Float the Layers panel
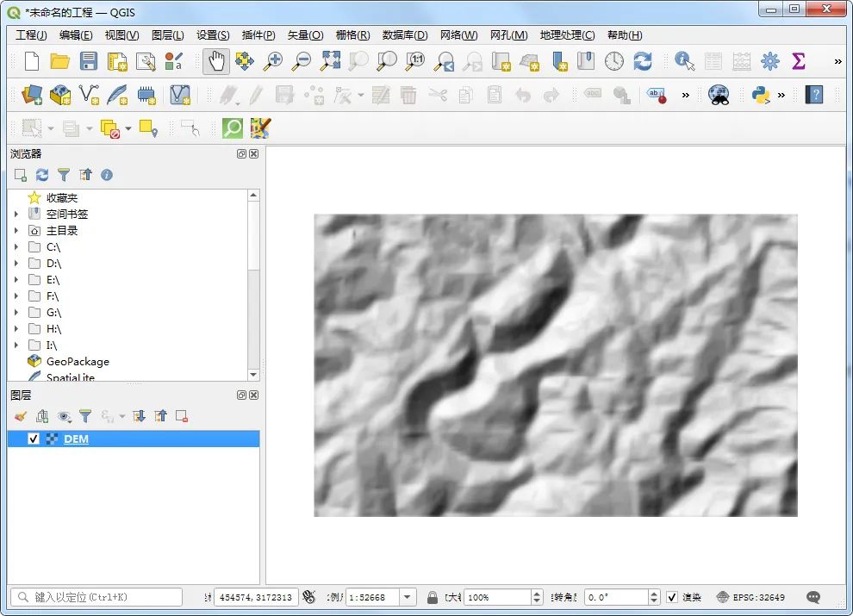This screenshot has height=616, width=853. (241, 395)
